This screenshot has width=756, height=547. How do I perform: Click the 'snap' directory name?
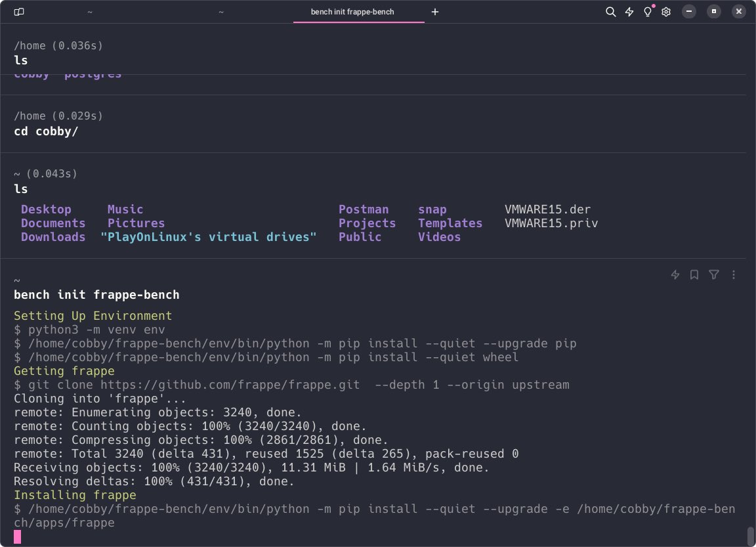pos(432,209)
